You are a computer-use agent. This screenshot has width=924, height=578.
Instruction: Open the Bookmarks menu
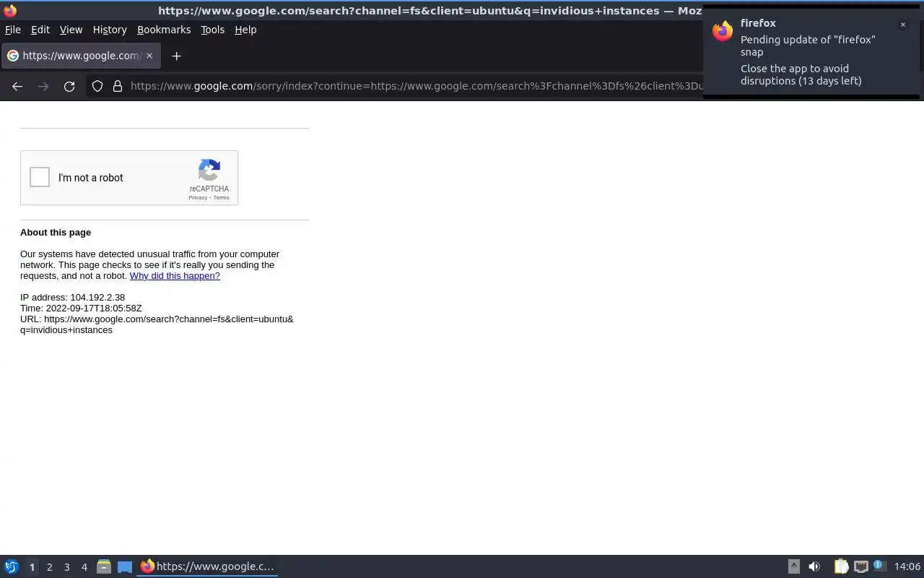(164, 30)
